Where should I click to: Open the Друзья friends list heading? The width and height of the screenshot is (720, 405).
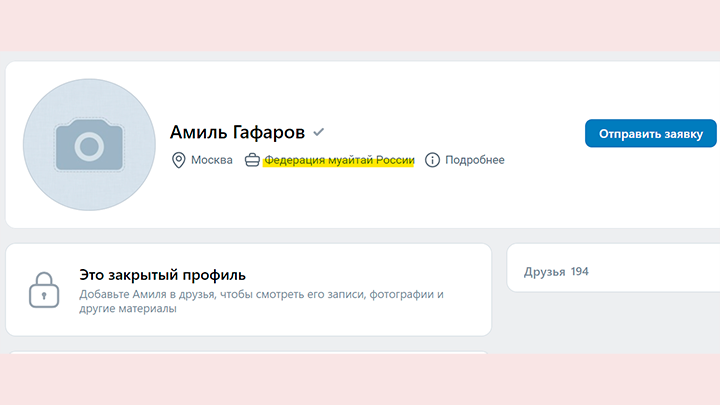545,271
